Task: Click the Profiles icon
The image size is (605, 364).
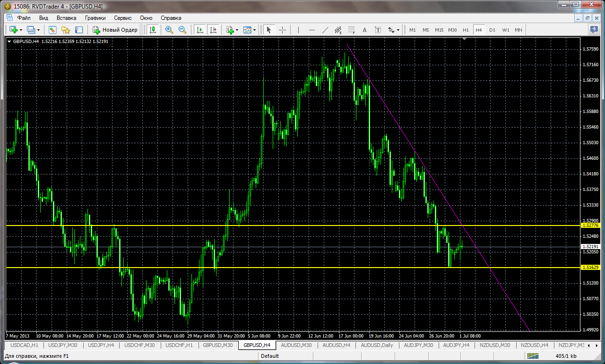Action: [31, 30]
